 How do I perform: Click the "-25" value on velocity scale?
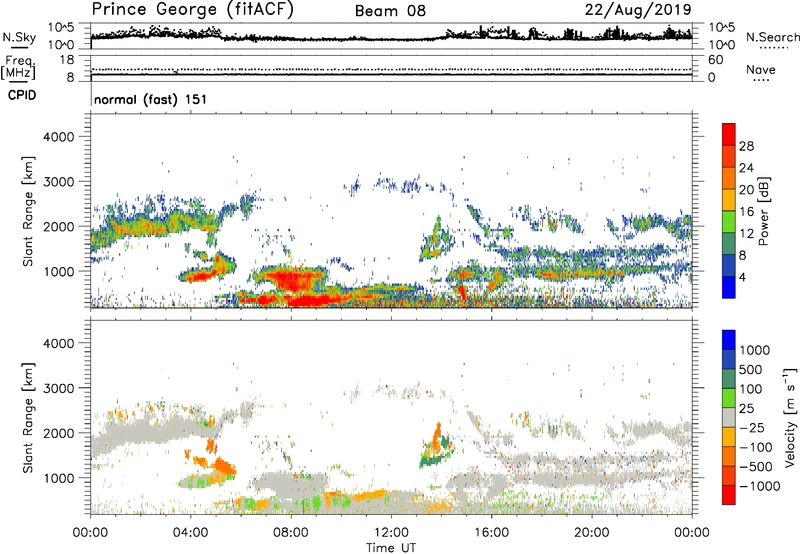(752, 428)
